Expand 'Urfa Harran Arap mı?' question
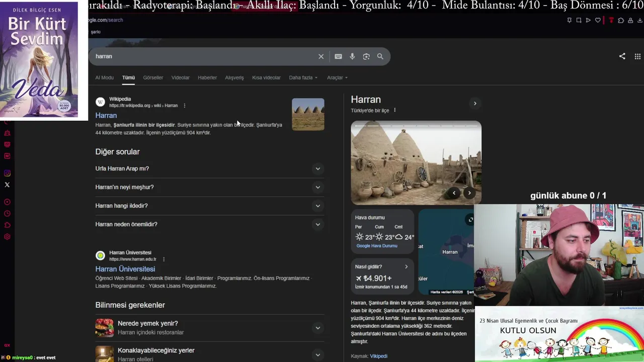This screenshot has height=362, width=644. [x=317, y=169]
